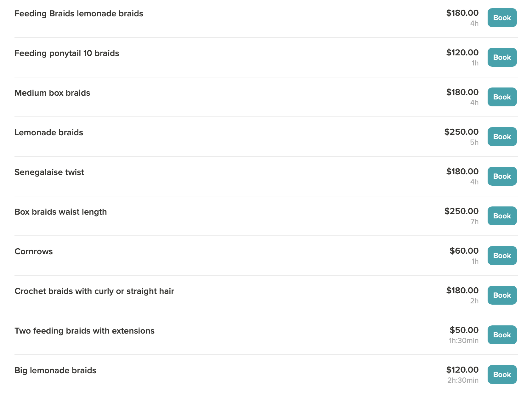Book Feeding Braids lemonade braids service
The image size is (532, 394).
tap(502, 18)
